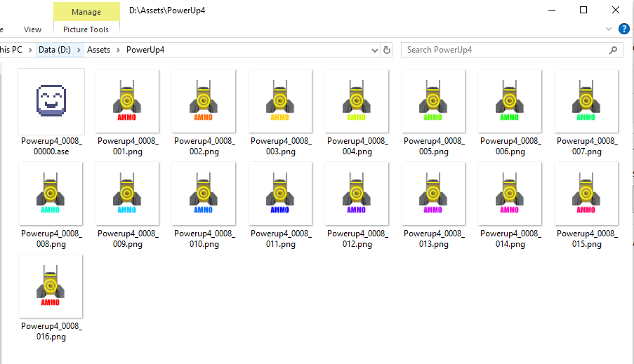634x364 pixels.
Task: Expand the ribbon with the chevron arrow
Action: pyautogui.click(x=609, y=29)
